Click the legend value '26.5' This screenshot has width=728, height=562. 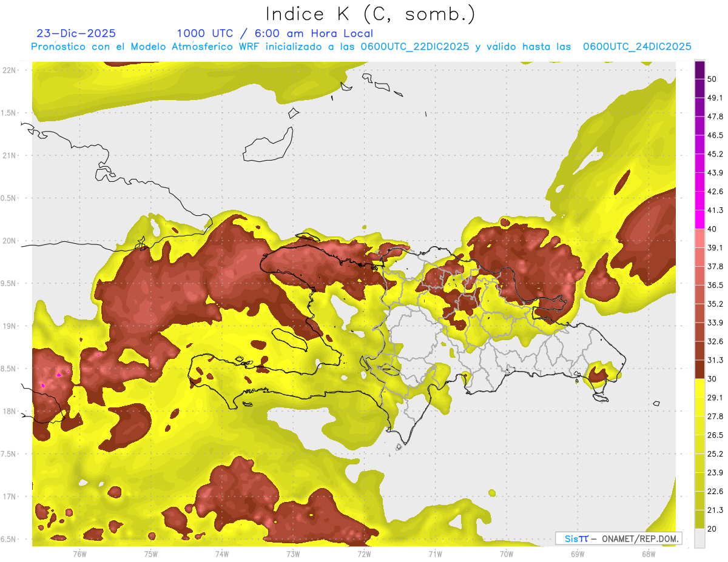click(715, 435)
